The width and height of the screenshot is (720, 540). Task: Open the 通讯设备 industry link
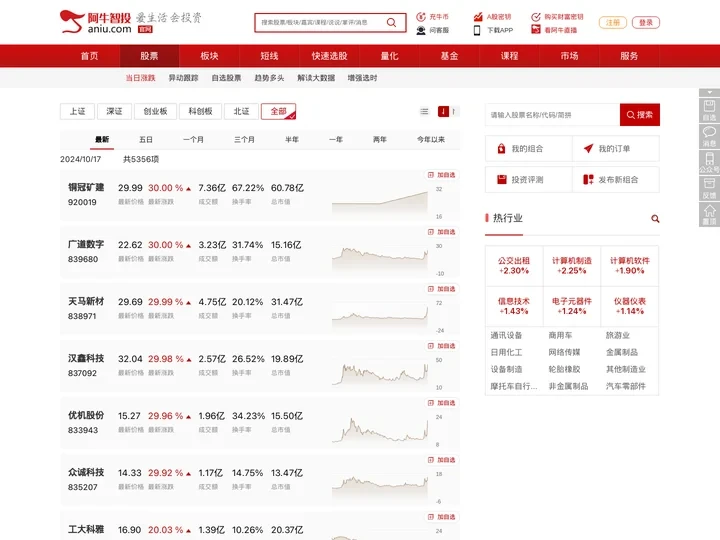coord(506,335)
